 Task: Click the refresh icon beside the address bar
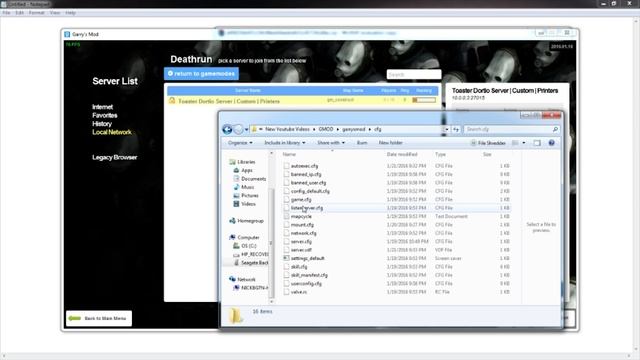[456, 129]
